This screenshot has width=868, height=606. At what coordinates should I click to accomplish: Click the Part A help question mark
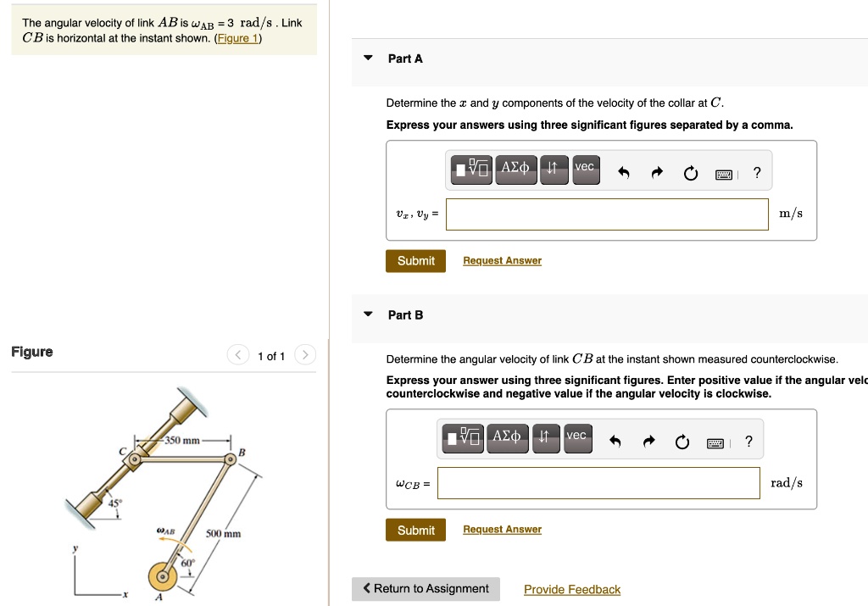[x=757, y=173]
